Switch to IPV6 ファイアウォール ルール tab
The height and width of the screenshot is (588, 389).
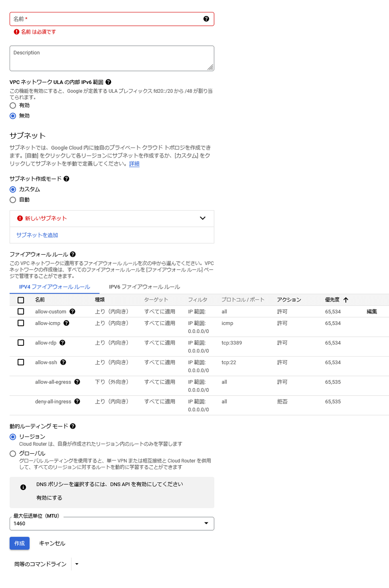[x=144, y=287]
